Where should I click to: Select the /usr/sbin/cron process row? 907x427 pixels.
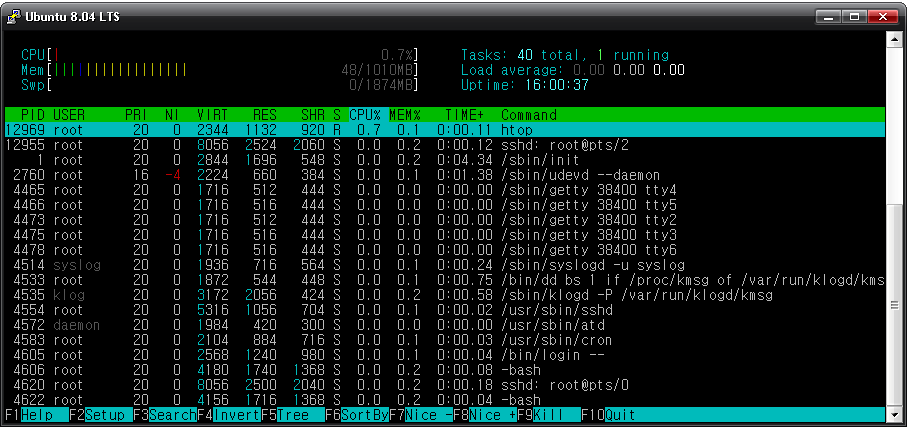pyautogui.click(x=445, y=340)
